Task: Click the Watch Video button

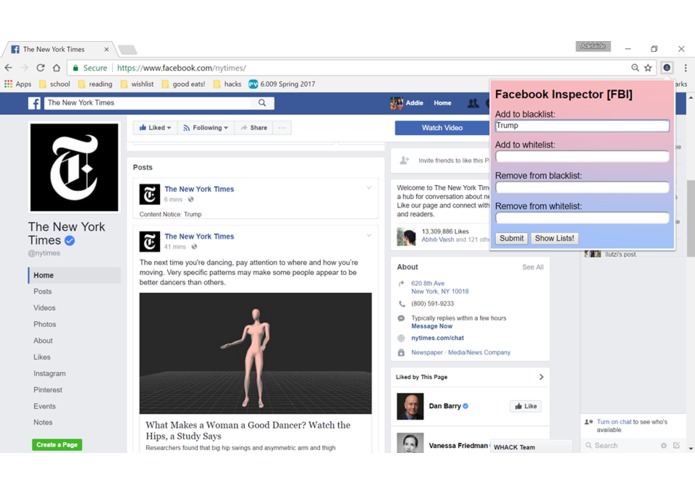Action: point(442,128)
